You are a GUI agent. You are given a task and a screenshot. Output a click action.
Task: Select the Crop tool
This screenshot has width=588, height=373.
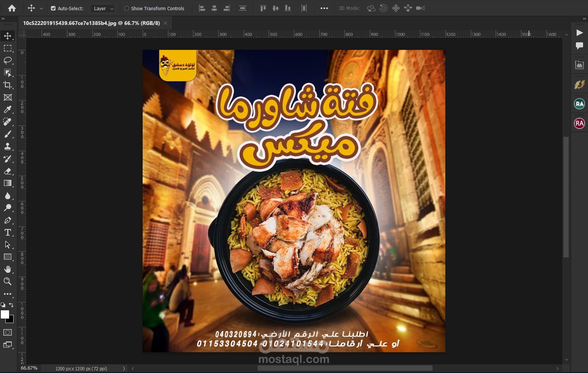pos(8,85)
